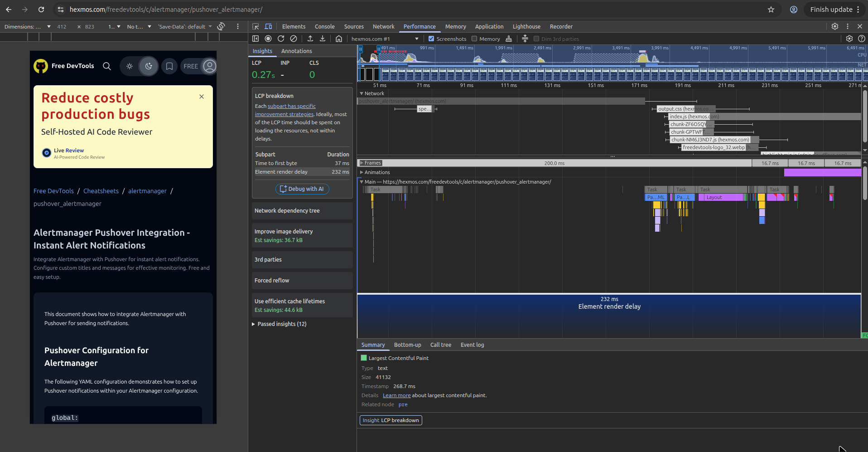This screenshot has width=868, height=452.
Task: Open the Bottom-up tab
Action: pos(407,345)
